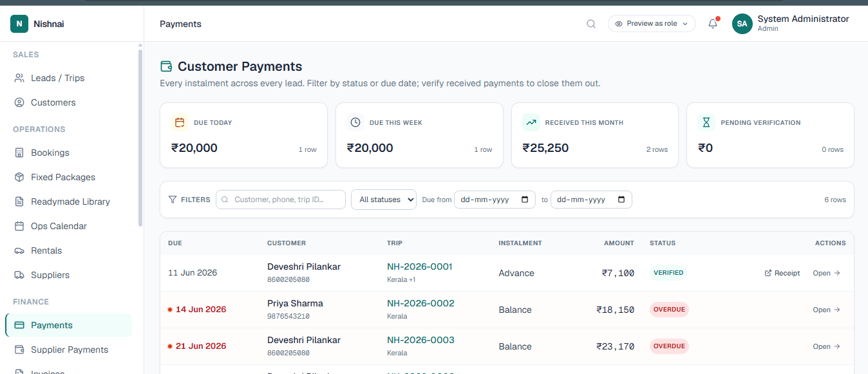The image size is (868, 374).
Task: Click the Readymade Library document icon
Action: coord(19,201)
